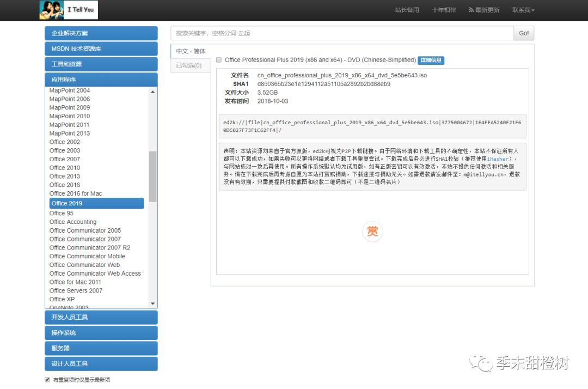
Task: Expand the 操作系统 category
Action: pyautogui.click(x=101, y=333)
